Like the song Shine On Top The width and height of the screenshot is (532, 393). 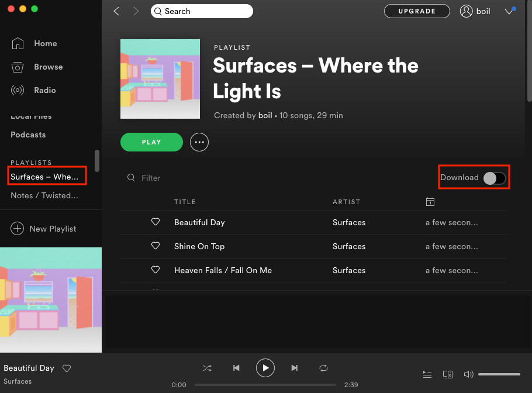coord(156,246)
